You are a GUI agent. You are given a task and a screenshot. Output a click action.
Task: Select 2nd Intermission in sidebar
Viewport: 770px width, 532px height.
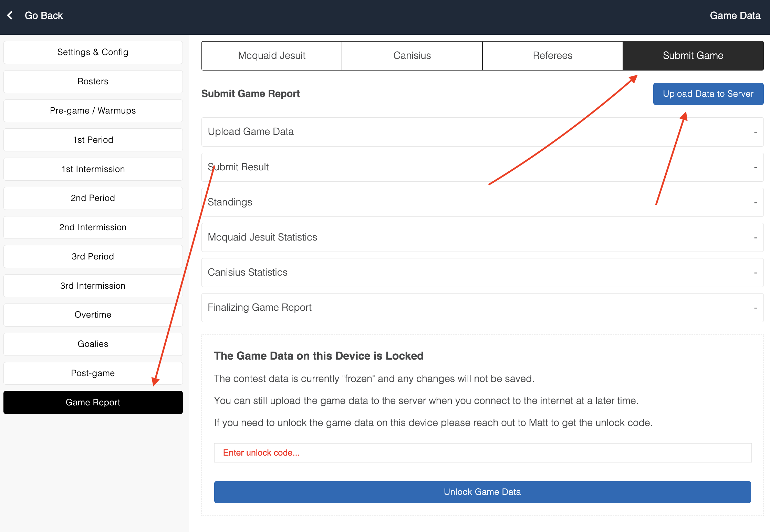93,227
